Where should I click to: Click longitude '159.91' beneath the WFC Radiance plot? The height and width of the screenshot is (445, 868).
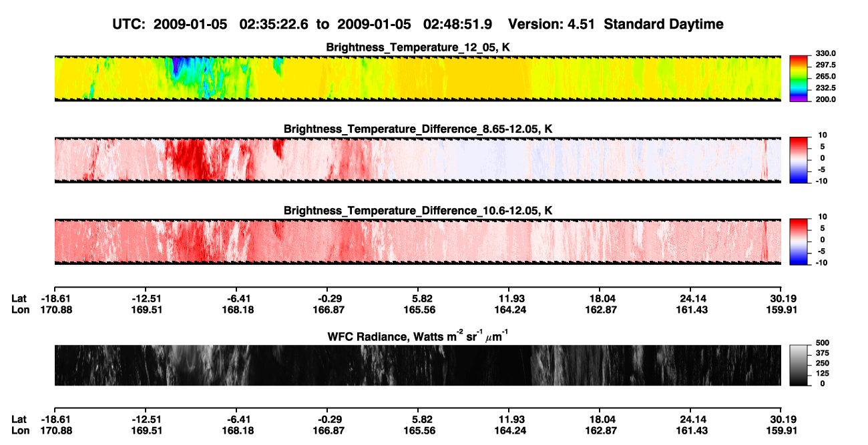point(781,431)
